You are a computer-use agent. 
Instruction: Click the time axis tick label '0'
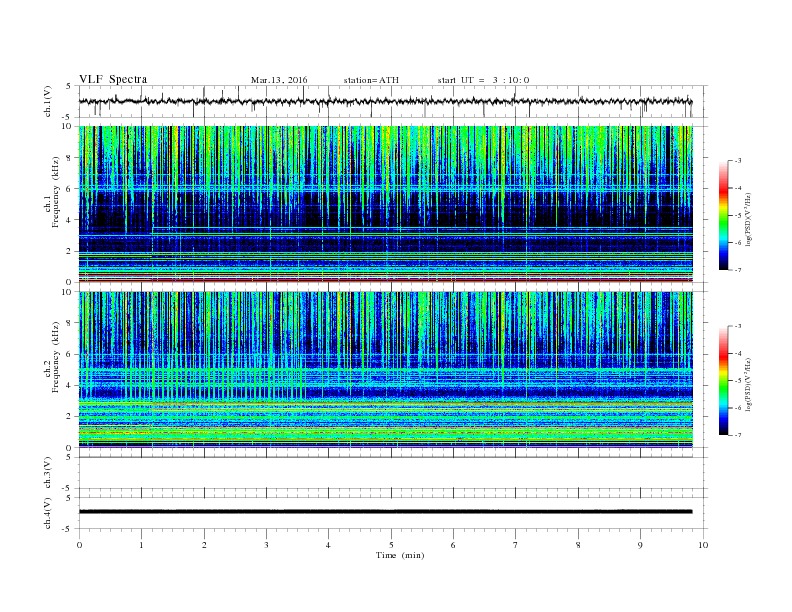point(79,545)
